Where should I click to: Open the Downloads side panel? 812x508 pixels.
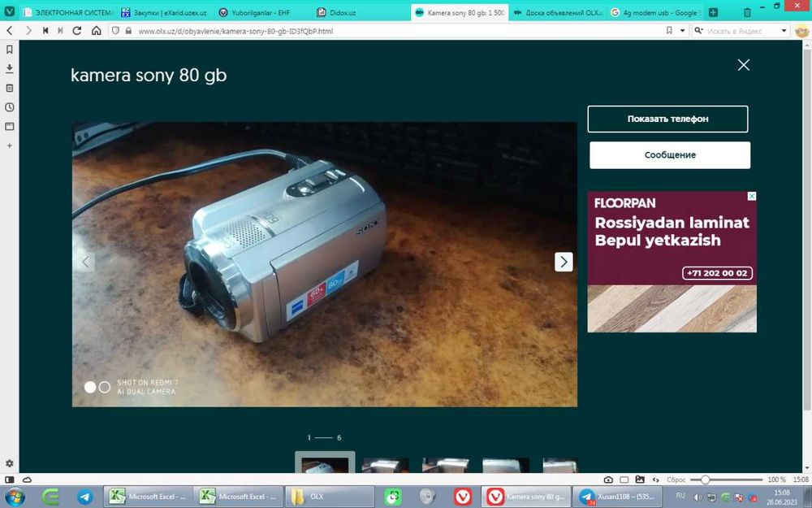point(9,69)
